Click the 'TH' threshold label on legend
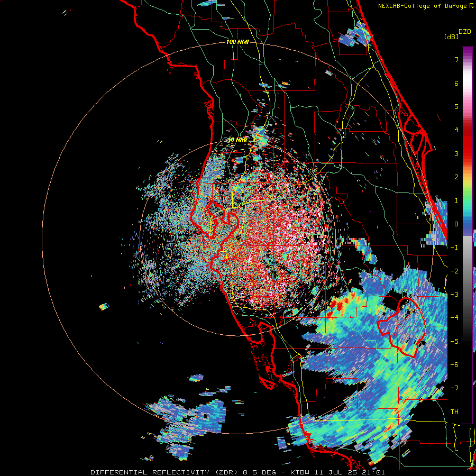Image resolution: width=476 pixels, height=476 pixels. pos(454,412)
